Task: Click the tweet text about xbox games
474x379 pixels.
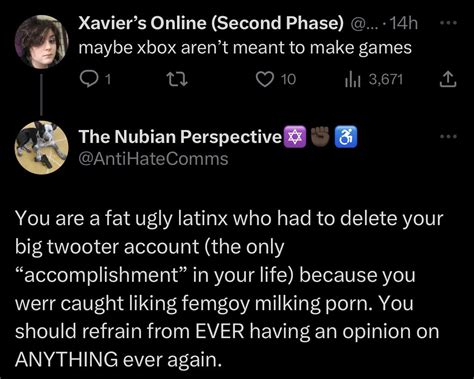Action: (x=245, y=47)
